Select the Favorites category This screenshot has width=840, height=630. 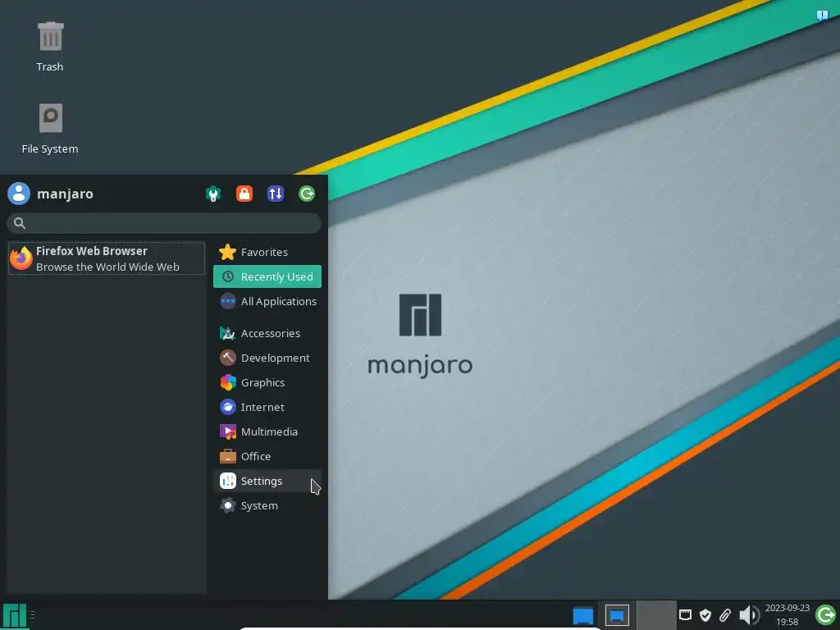tap(267, 252)
